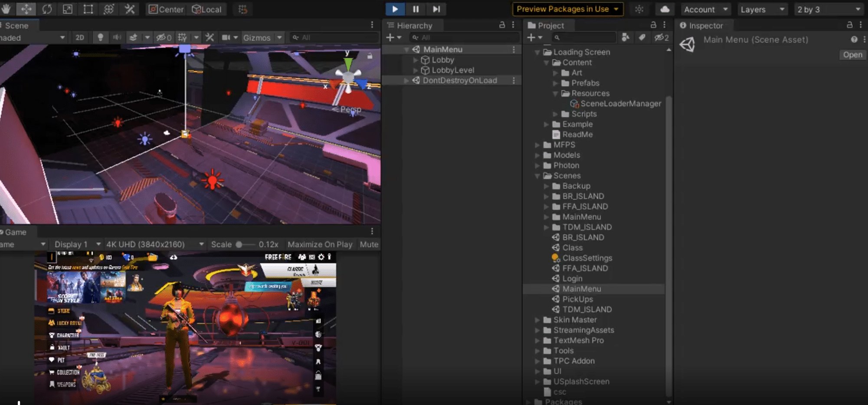
Task: Step forward one frame
Action: (436, 9)
